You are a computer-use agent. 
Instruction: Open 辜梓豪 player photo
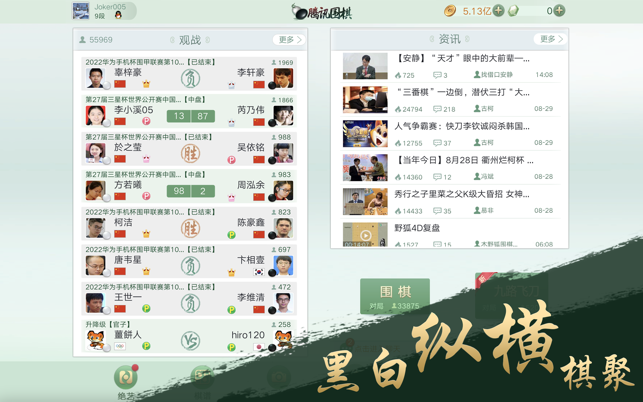[x=95, y=78]
